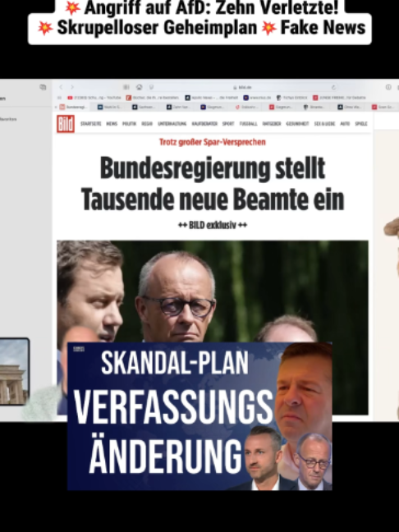Open POLITIK section in Bild menu
Screen dimensions: 399x532
(x=129, y=124)
